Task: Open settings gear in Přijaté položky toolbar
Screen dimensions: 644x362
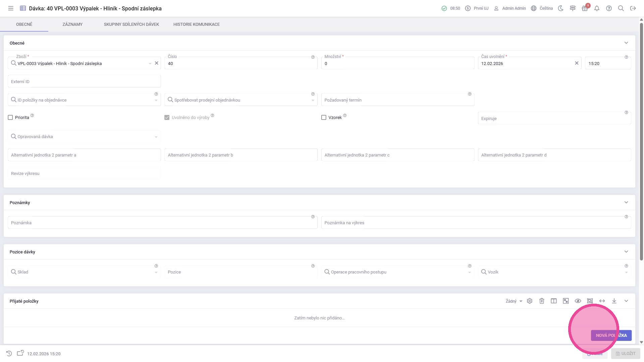Action: pos(530,301)
